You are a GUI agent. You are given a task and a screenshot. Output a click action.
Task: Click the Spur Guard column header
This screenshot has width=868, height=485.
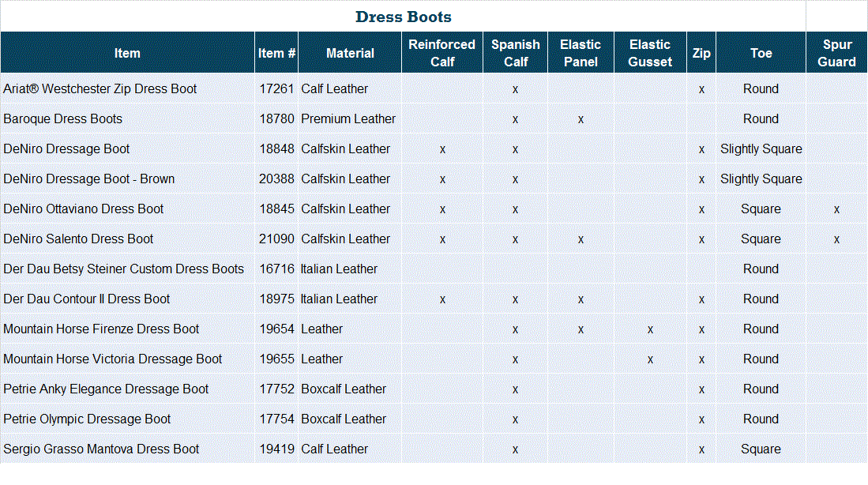837,53
